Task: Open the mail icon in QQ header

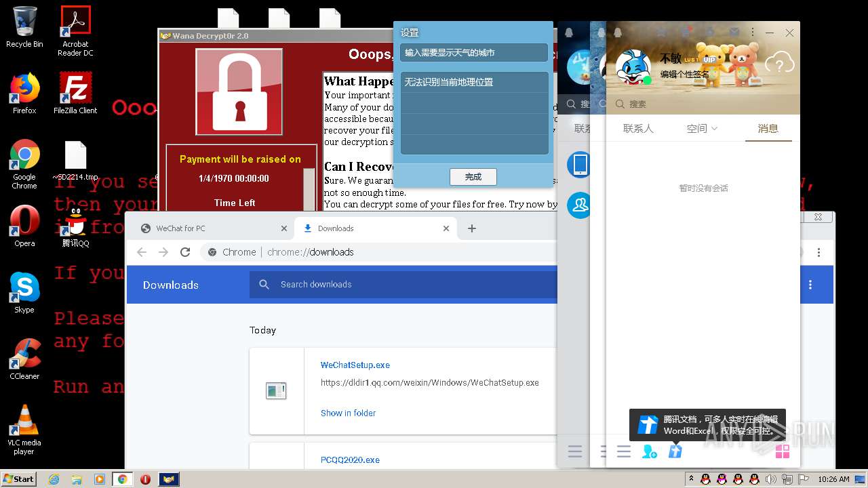Action: [734, 32]
